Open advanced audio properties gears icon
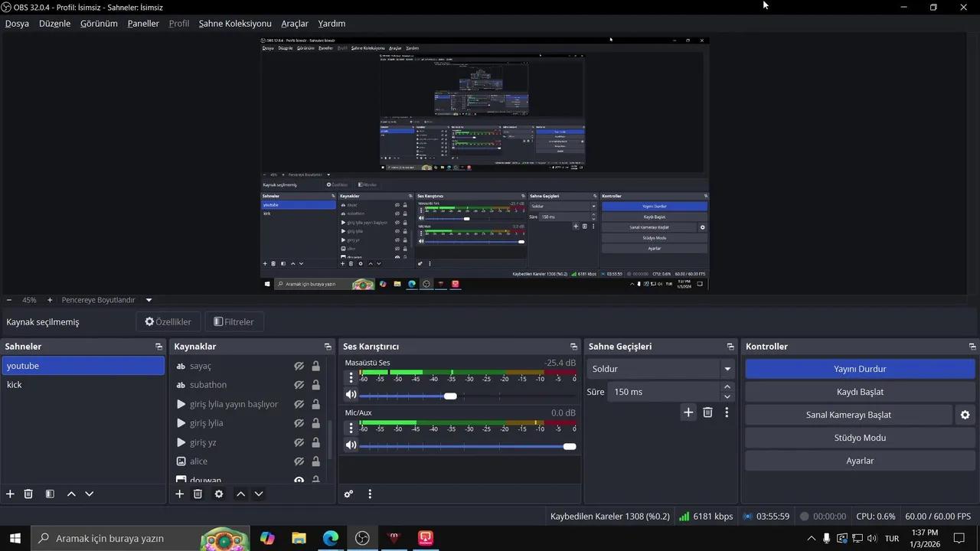 click(348, 494)
